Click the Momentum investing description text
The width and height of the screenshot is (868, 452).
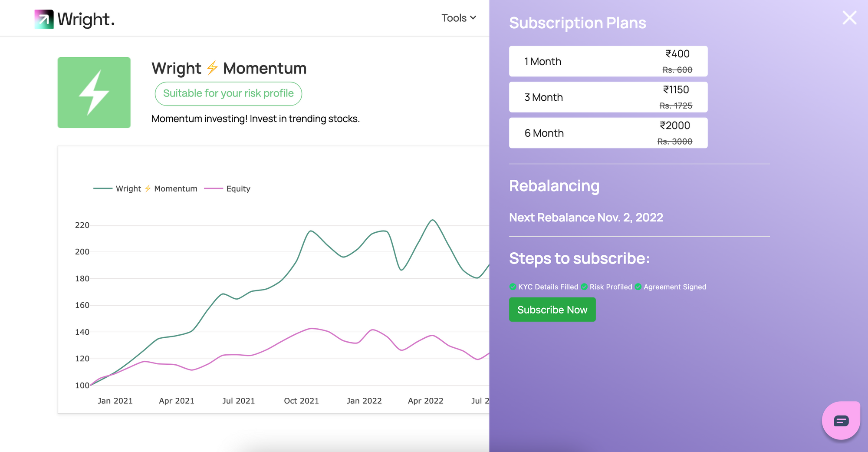pyautogui.click(x=256, y=119)
